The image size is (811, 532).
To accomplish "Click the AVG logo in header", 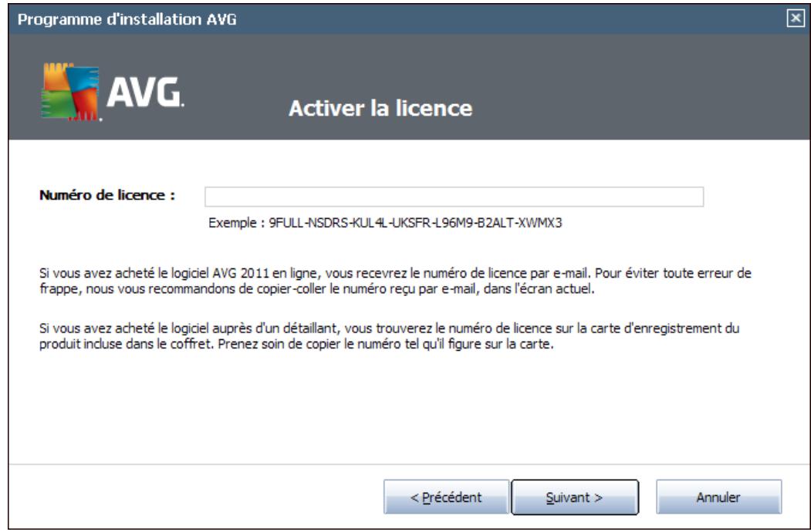I will pyautogui.click(x=112, y=92).
